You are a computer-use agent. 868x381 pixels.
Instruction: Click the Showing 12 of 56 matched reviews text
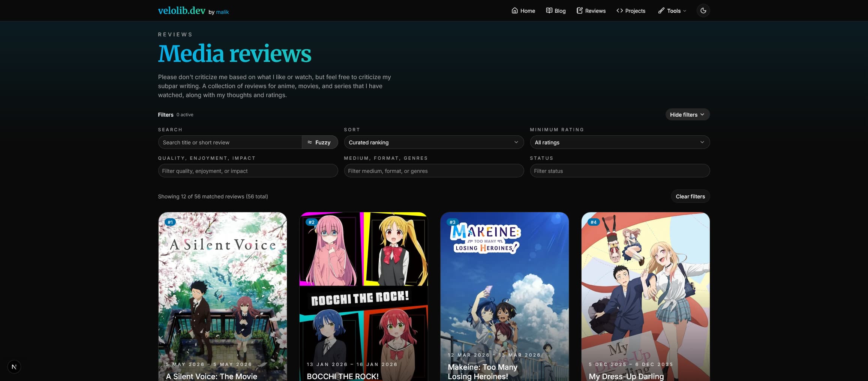point(213,196)
